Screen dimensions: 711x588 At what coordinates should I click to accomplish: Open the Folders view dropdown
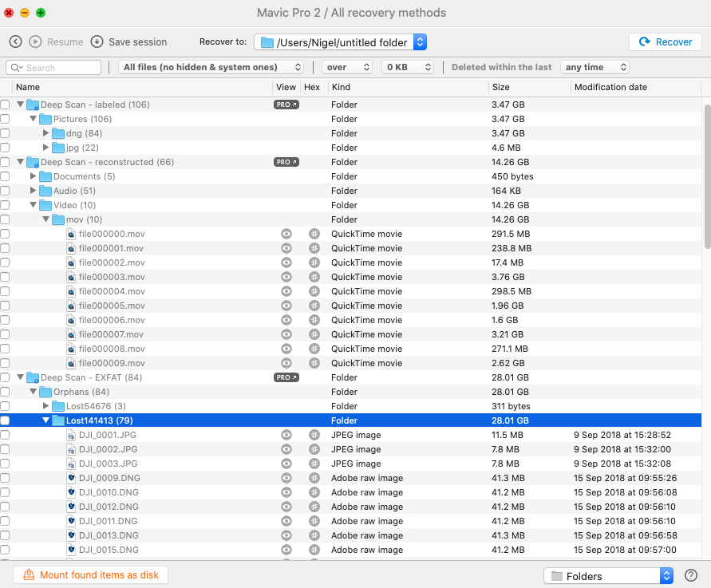(609, 576)
